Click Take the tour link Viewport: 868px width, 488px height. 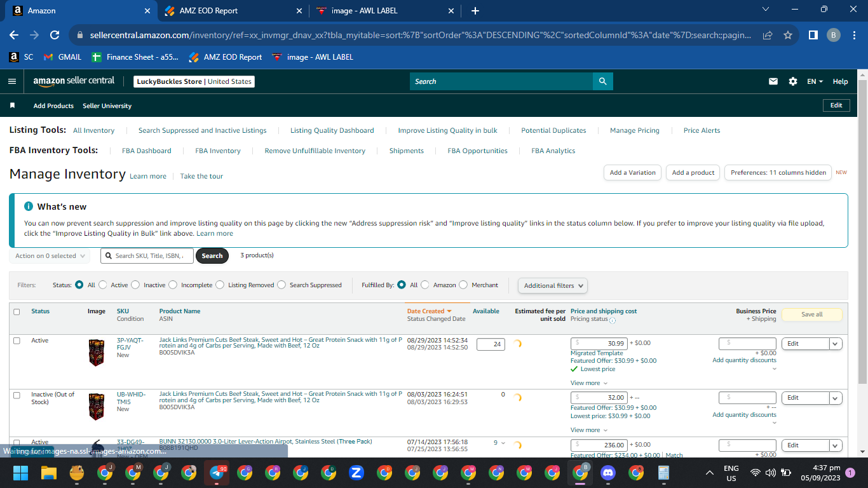[201, 176]
